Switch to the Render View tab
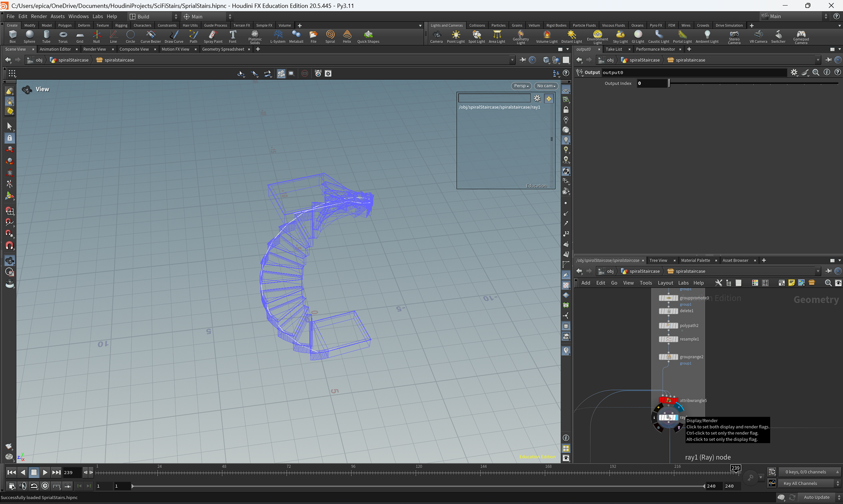This screenshot has width=843, height=504. pyautogui.click(x=94, y=49)
